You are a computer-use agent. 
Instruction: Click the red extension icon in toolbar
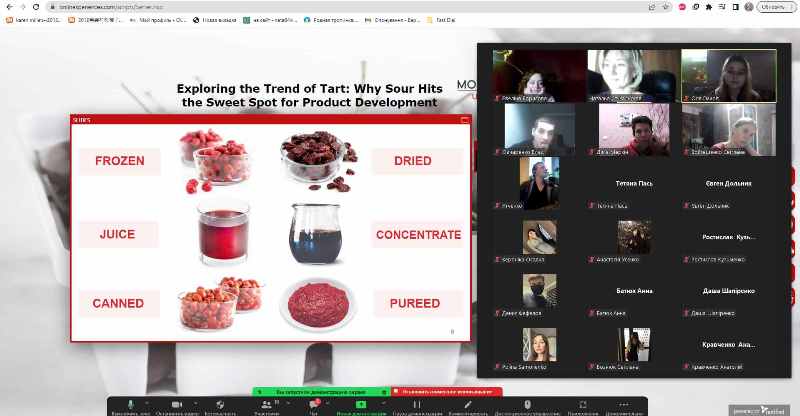tap(682, 7)
